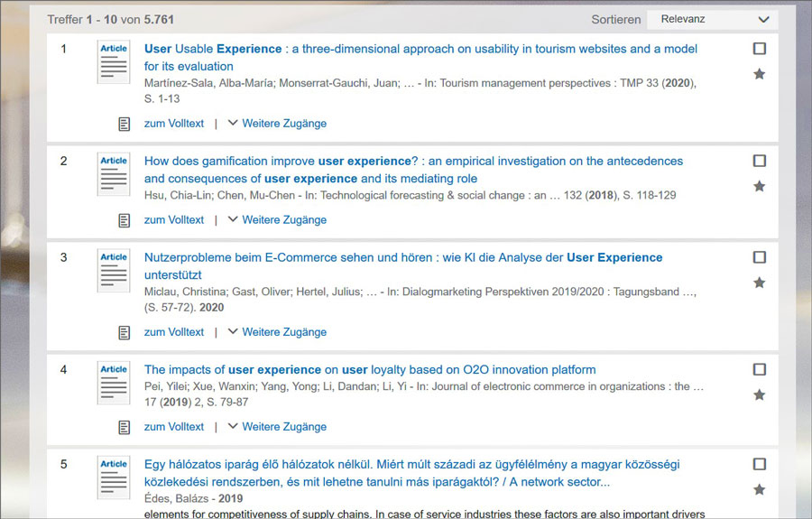Open 'zum Volltext' for result 4

click(x=174, y=427)
